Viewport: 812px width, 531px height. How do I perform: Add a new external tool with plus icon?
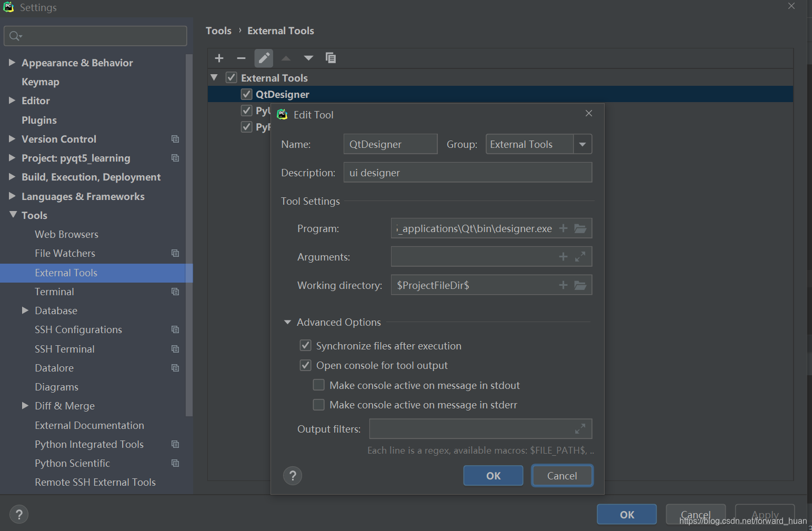click(219, 58)
